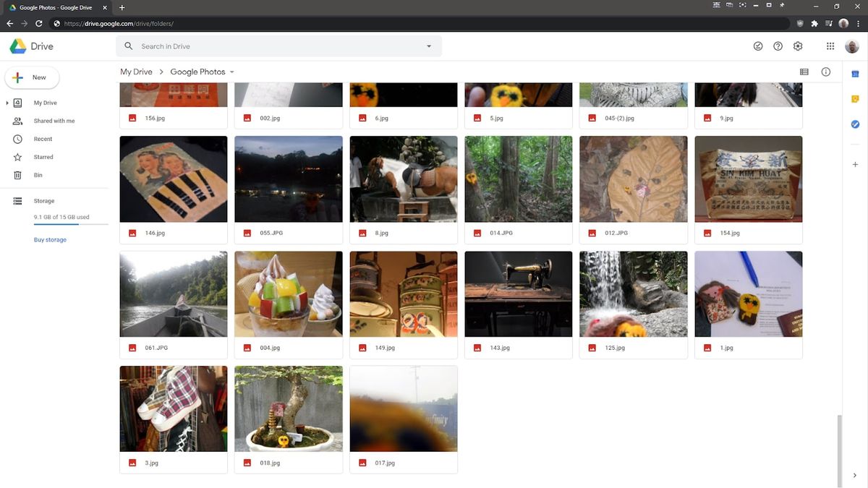Expand the My Drive tree item
The width and height of the screenshot is (868, 488).
pos(7,103)
